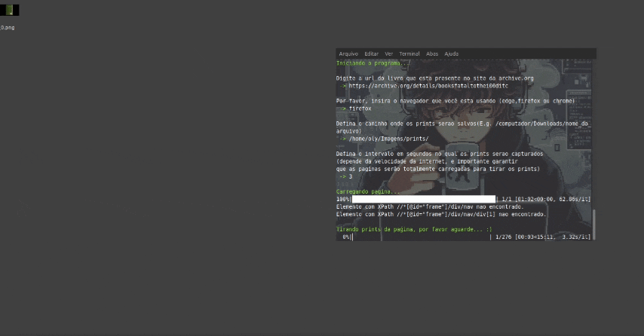This screenshot has height=336, width=644.
Task: Click the 100% loading progress bar
Action: tap(424, 200)
